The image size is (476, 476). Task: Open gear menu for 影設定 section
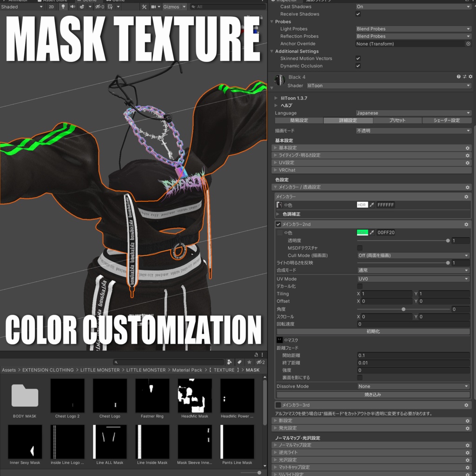(468, 421)
